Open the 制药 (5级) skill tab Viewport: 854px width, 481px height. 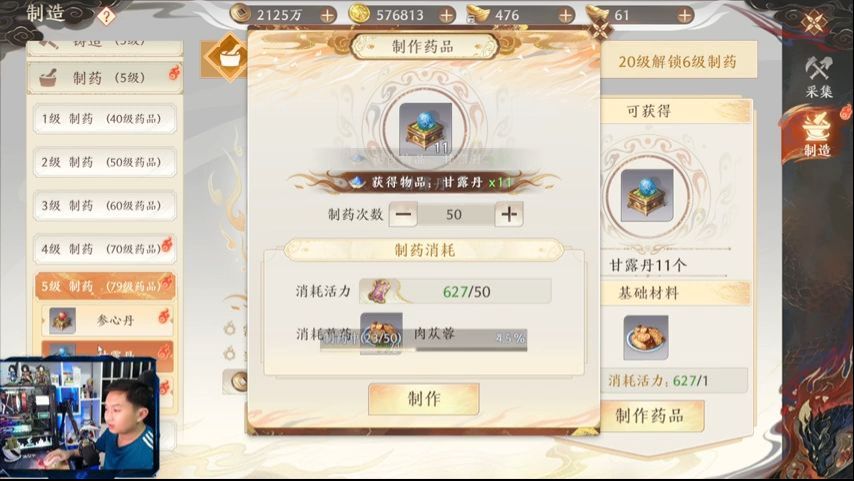[105, 77]
